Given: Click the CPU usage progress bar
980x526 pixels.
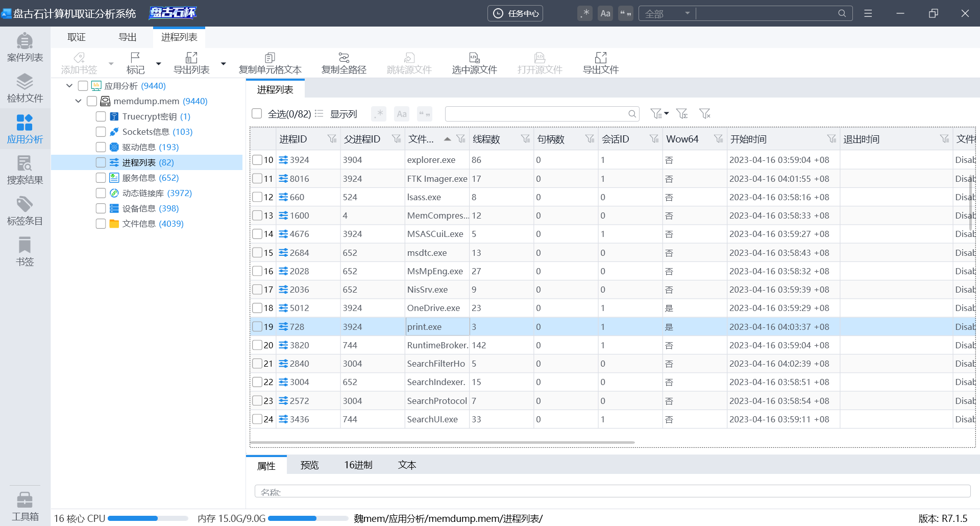Looking at the screenshot, I should (148, 518).
